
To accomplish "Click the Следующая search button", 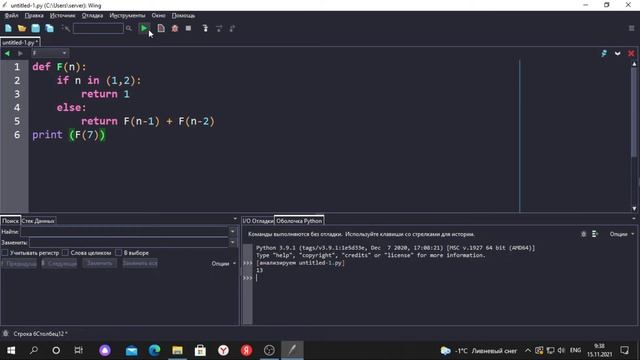I will (x=60, y=264).
